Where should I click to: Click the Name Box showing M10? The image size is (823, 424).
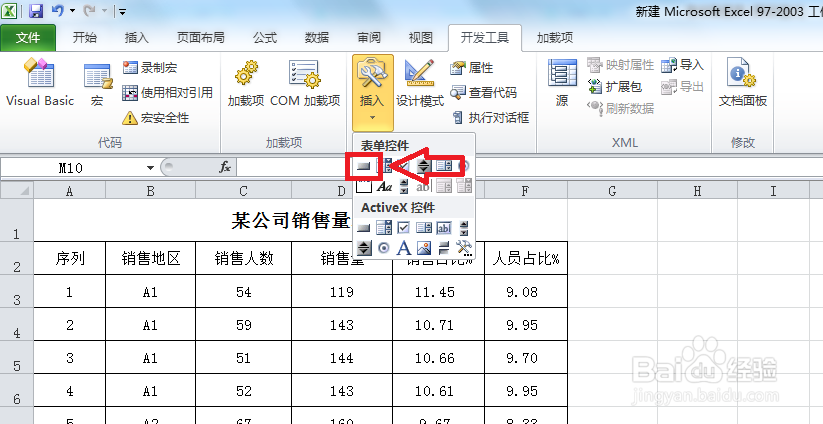pyautogui.click(x=71, y=168)
